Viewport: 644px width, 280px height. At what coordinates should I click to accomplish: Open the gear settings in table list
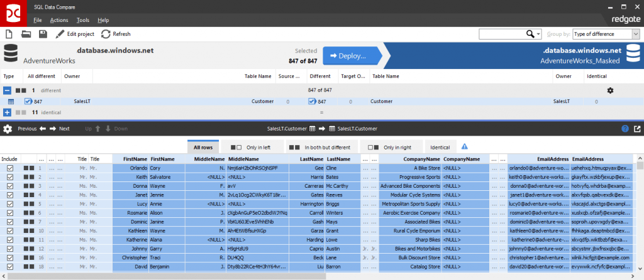click(x=609, y=90)
